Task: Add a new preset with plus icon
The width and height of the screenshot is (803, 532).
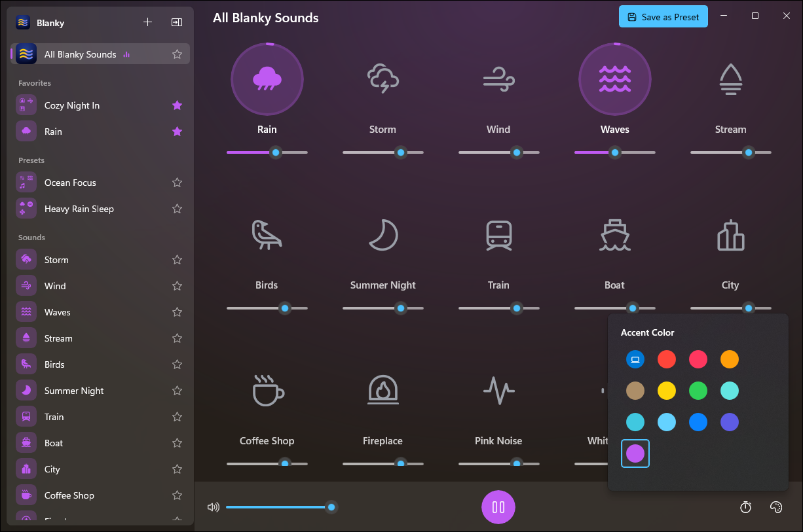Action: coord(147,22)
